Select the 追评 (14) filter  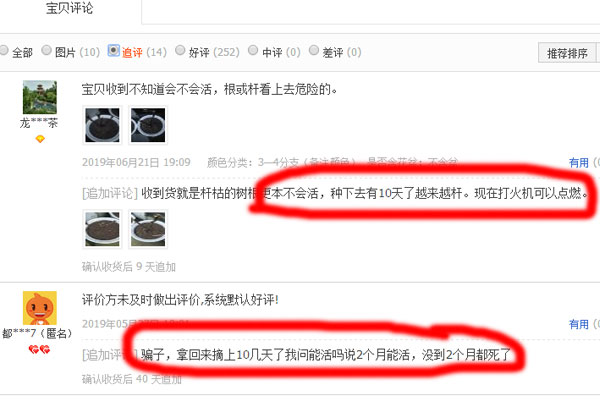[x=113, y=50]
